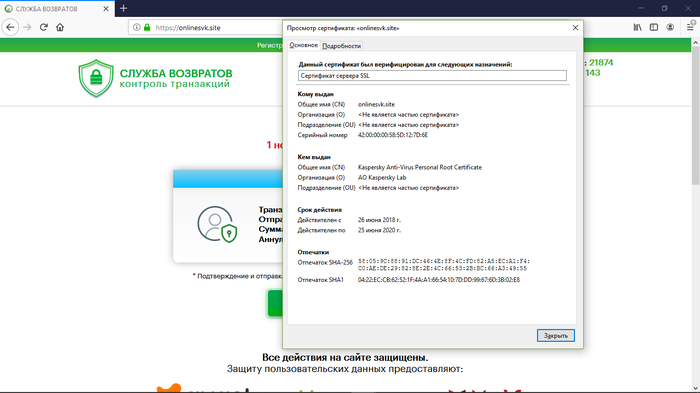
Task: Focus the address bar URL onlinesvk.site
Action: pos(188,27)
